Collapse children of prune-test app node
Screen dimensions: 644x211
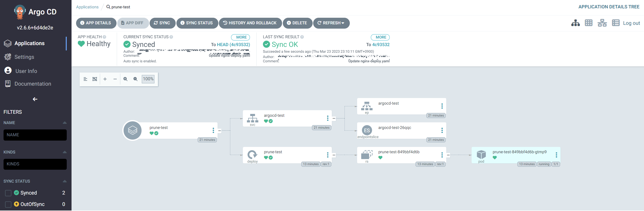click(220, 131)
